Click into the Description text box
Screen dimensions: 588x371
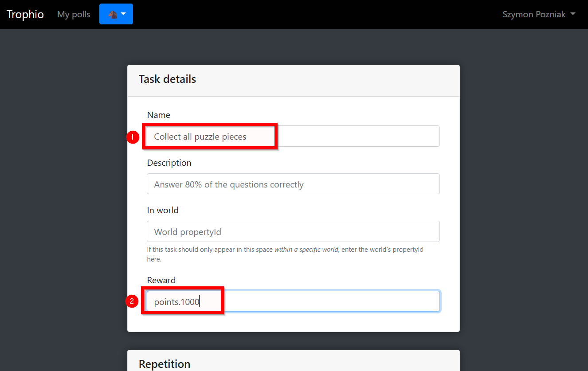(293, 184)
